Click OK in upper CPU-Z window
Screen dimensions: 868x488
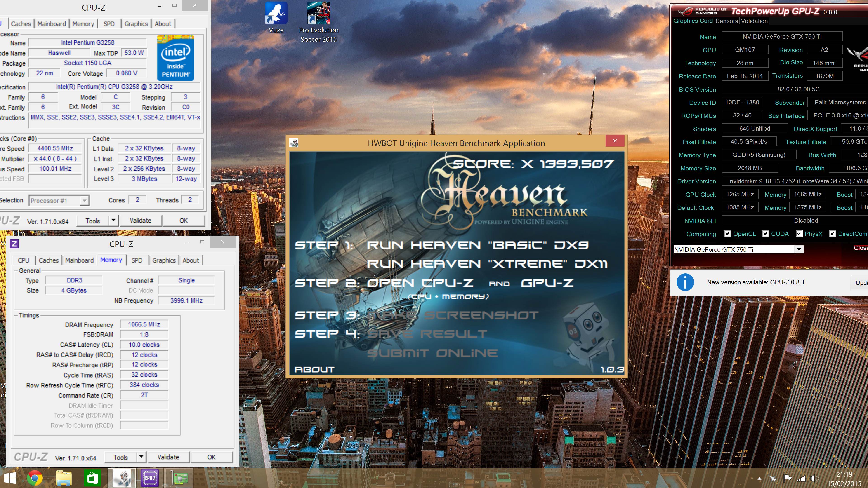pyautogui.click(x=184, y=221)
